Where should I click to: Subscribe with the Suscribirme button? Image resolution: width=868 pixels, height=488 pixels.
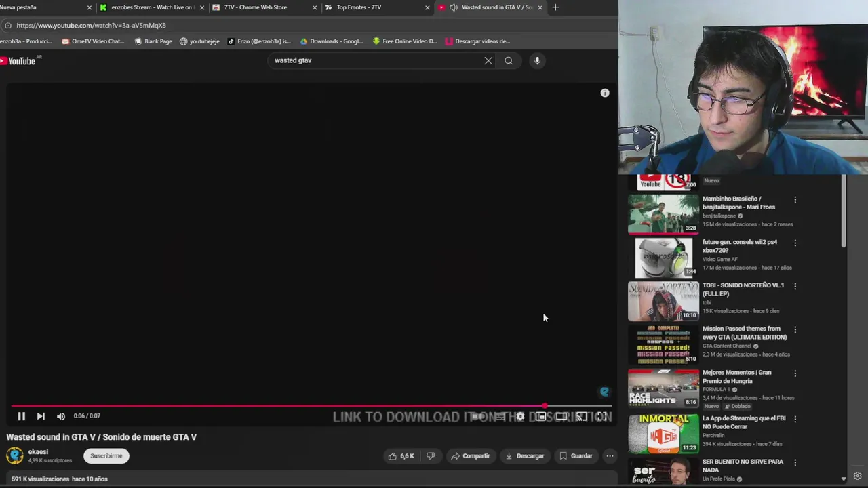[x=106, y=456]
